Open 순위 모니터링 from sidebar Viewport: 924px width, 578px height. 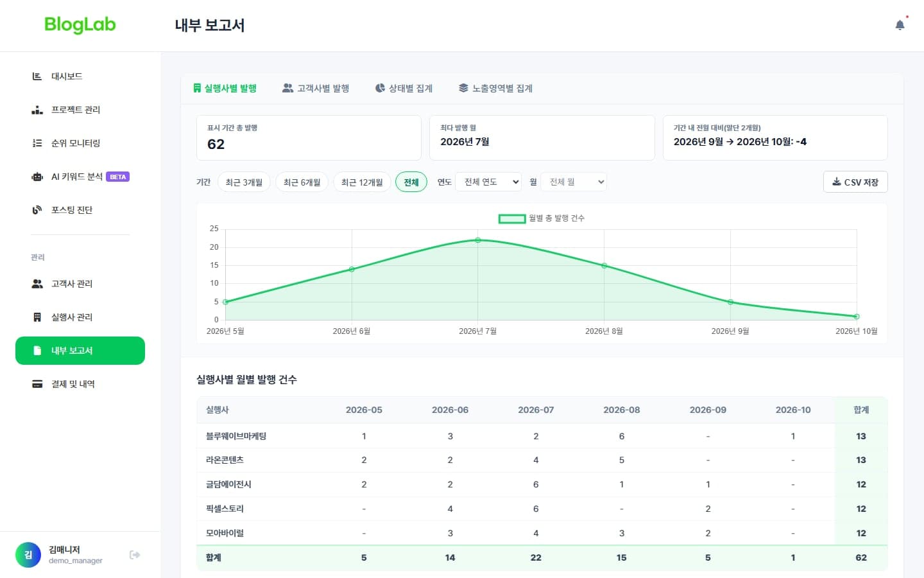tap(80, 143)
